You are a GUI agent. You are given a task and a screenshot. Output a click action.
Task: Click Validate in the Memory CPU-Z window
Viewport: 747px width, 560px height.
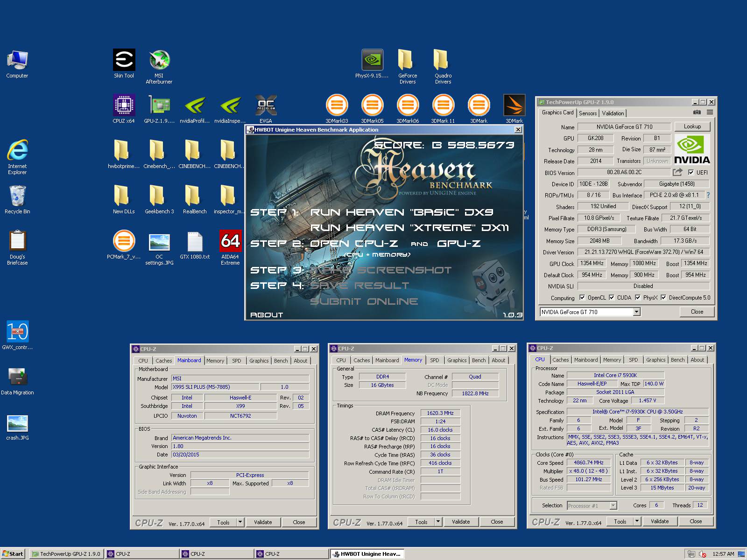[461, 522]
